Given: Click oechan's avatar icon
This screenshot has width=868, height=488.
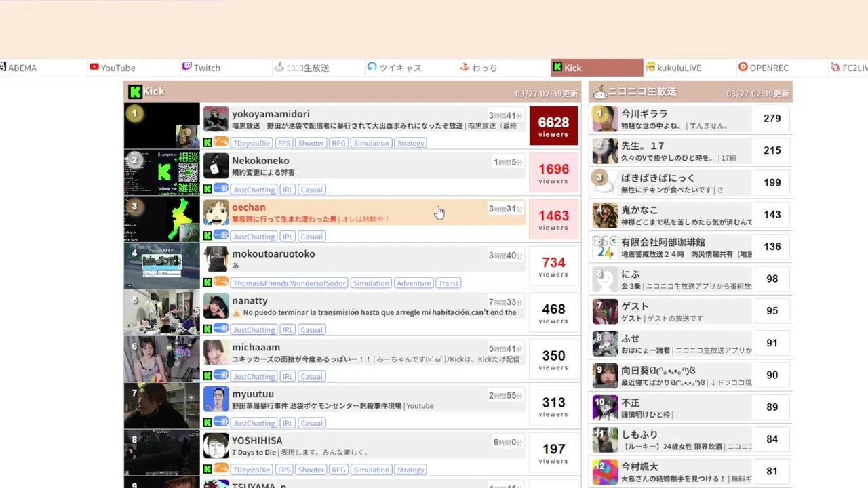Looking at the screenshot, I should tap(216, 213).
